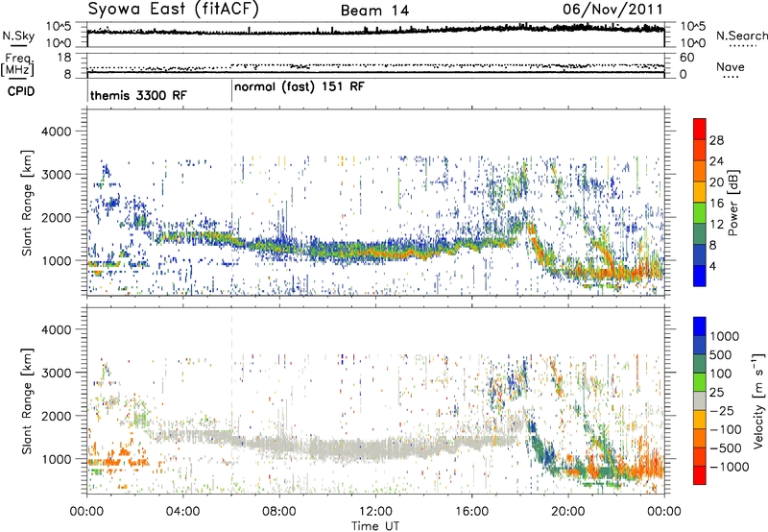Image resolution: width=768 pixels, height=532 pixels.
Task: Click the blue top of the Velocity colorbar
Action: coord(700,326)
